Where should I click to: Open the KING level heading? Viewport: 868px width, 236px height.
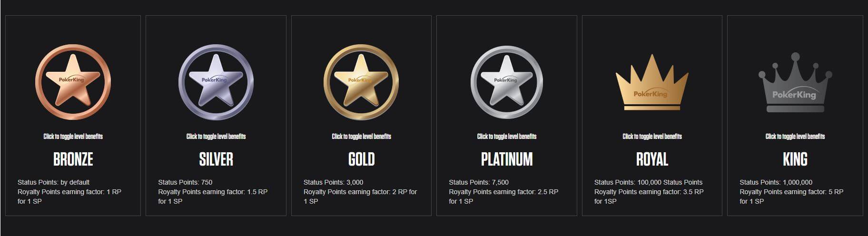click(x=795, y=159)
